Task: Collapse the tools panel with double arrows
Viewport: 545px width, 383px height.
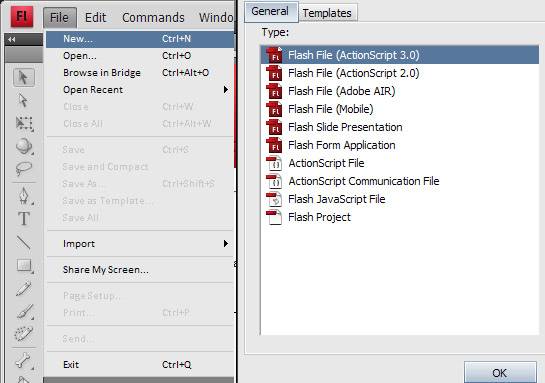Action: tap(12, 40)
